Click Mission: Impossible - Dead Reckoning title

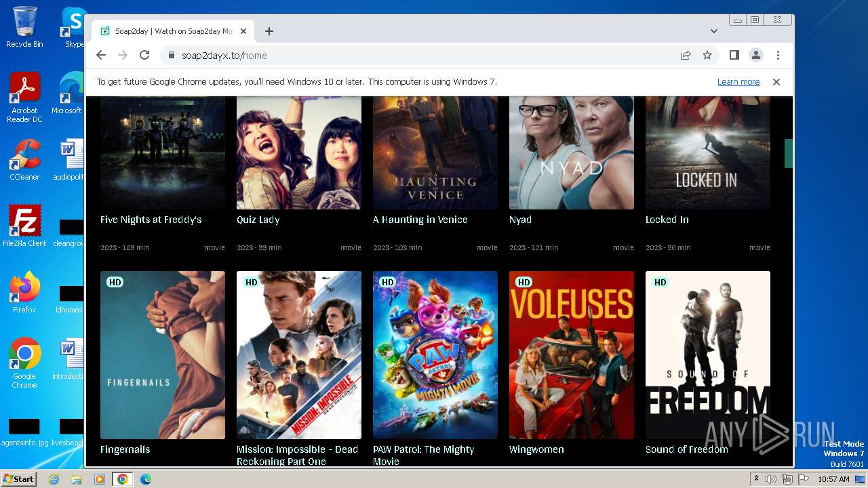[297, 455]
